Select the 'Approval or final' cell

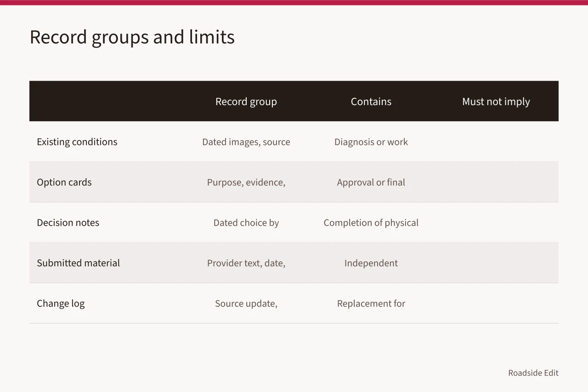[371, 182]
